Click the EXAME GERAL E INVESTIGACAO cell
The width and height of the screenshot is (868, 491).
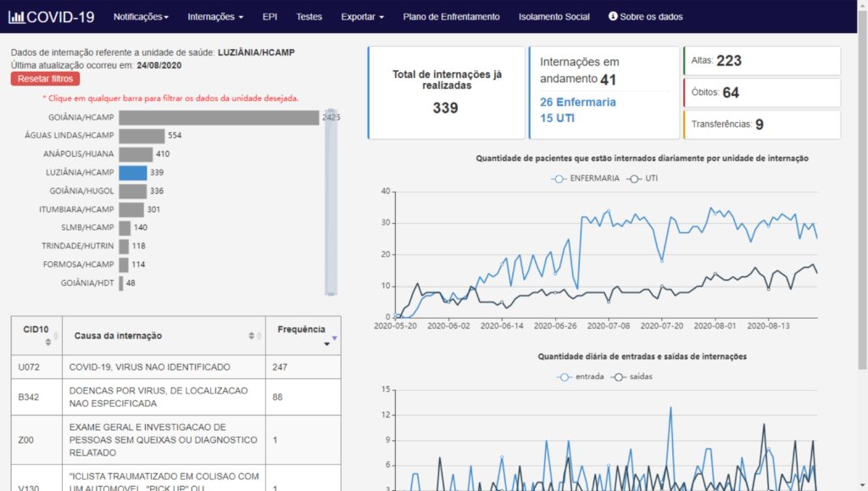click(x=164, y=440)
